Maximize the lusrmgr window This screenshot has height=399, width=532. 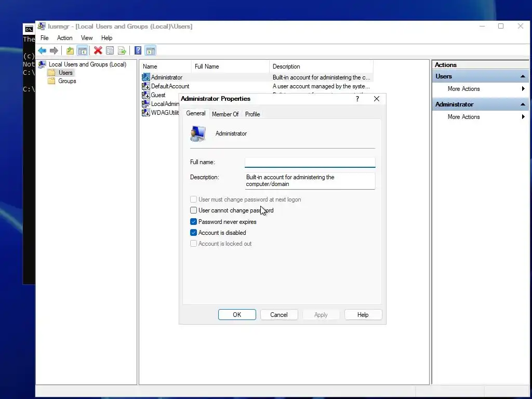pos(501,26)
